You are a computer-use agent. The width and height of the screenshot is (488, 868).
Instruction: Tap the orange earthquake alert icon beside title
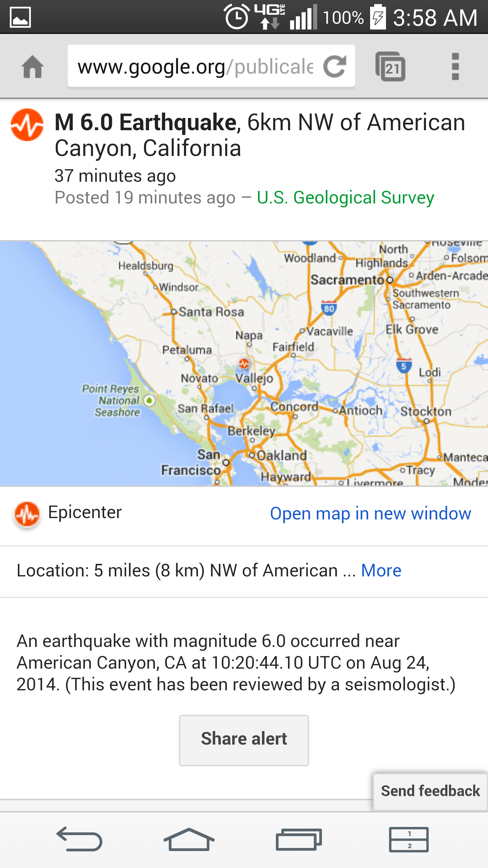(27, 125)
